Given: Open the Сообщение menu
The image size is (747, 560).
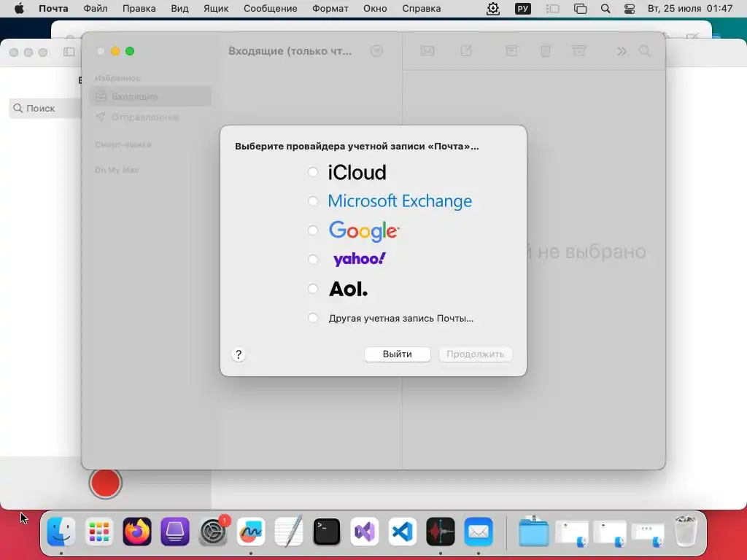Looking at the screenshot, I should point(270,9).
